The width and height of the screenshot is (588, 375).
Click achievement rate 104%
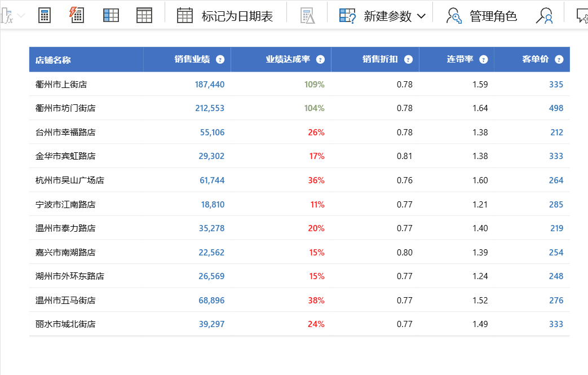click(x=314, y=108)
